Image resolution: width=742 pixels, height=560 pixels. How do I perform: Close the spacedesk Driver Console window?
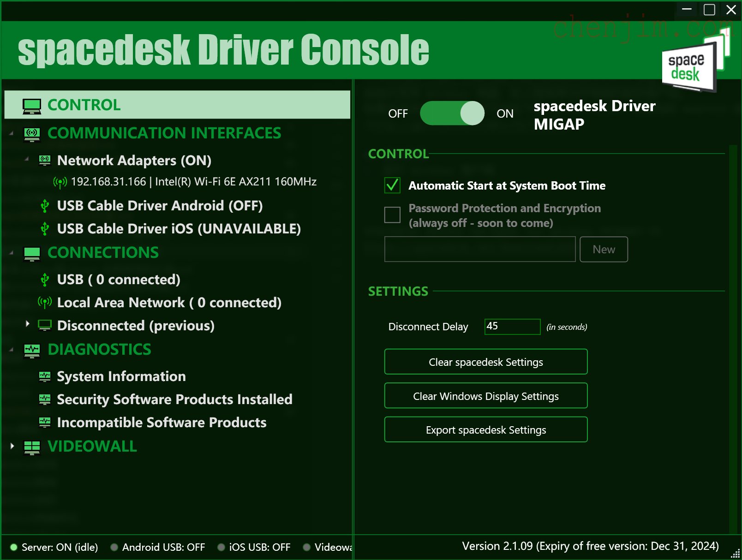[x=731, y=9]
